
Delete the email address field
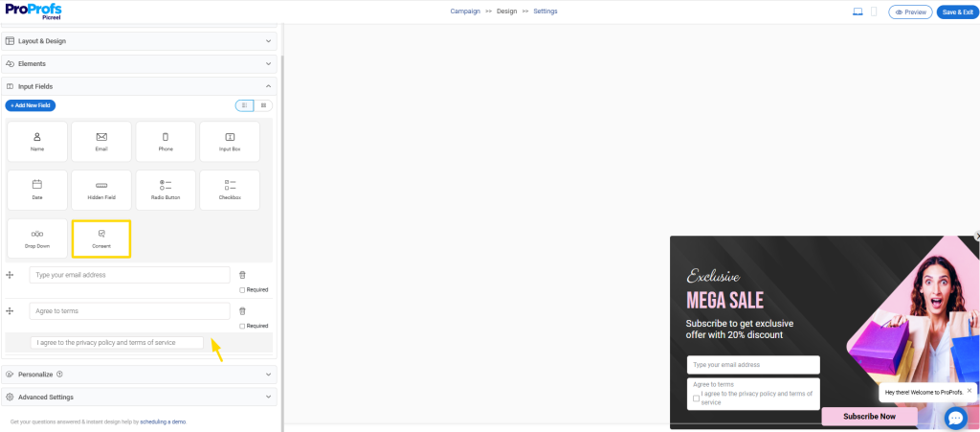click(x=242, y=275)
